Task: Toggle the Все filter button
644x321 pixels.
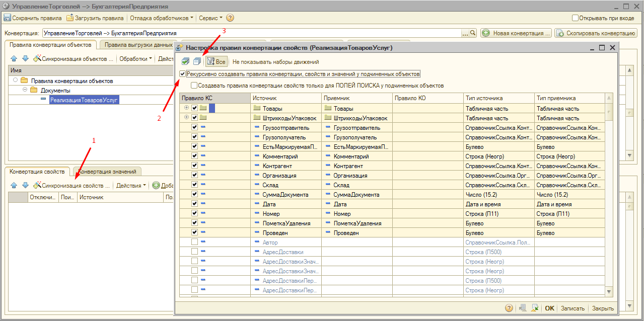Action: click(217, 62)
